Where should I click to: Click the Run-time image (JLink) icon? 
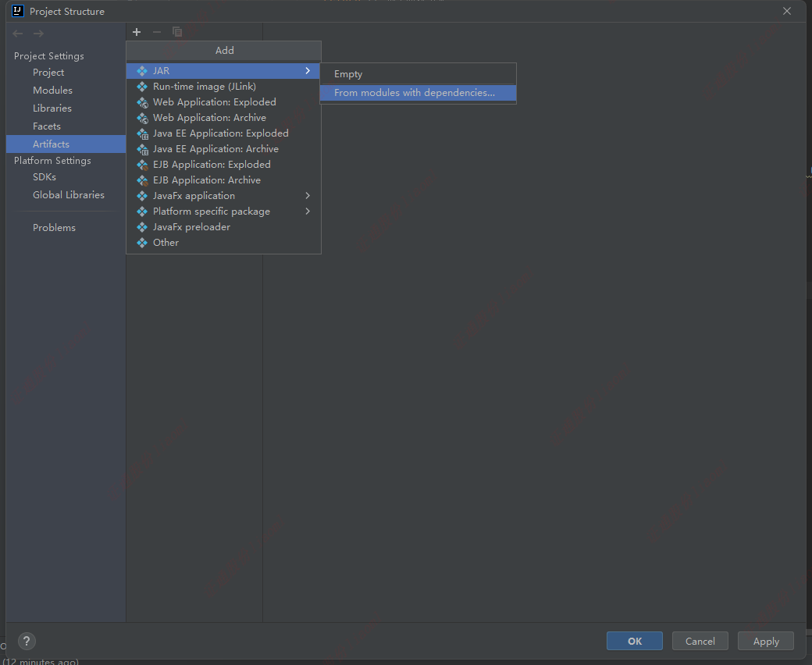point(142,87)
